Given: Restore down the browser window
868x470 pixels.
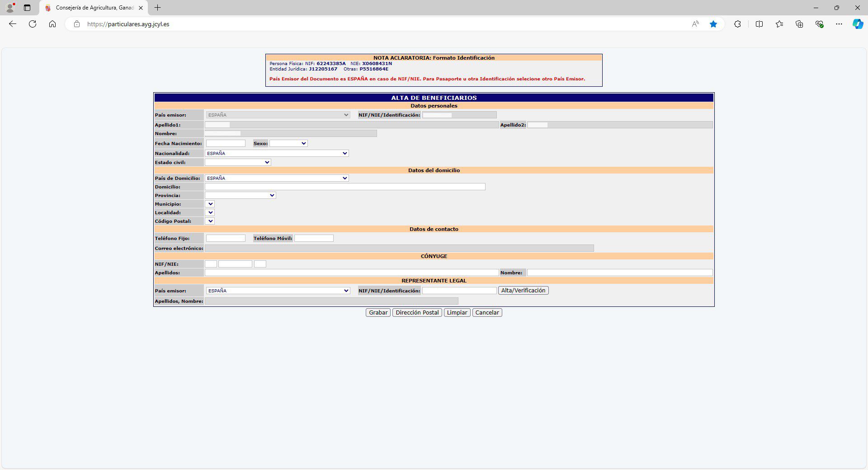Looking at the screenshot, I should coord(837,8).
